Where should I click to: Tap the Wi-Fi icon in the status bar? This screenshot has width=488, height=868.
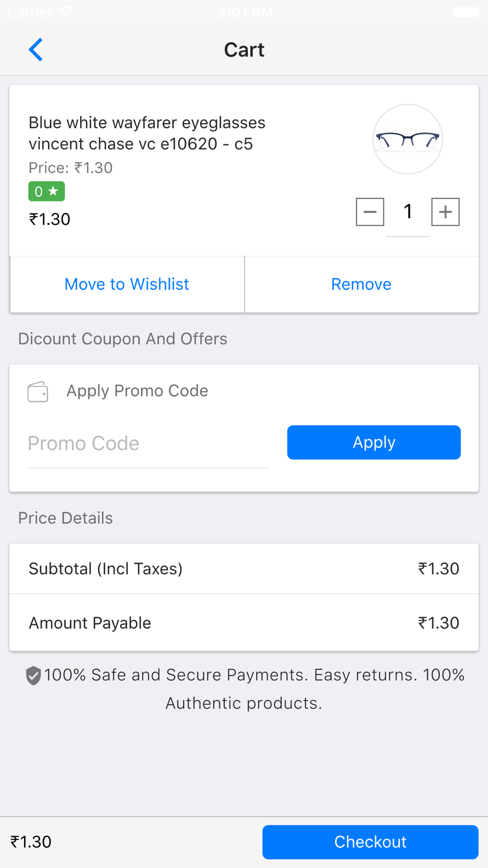pos(66,12)
